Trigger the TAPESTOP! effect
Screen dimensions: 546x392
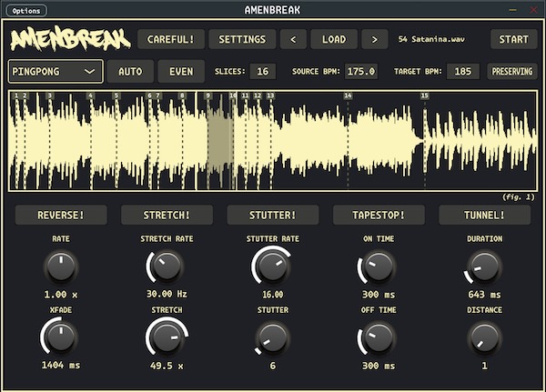coord(379,216)
